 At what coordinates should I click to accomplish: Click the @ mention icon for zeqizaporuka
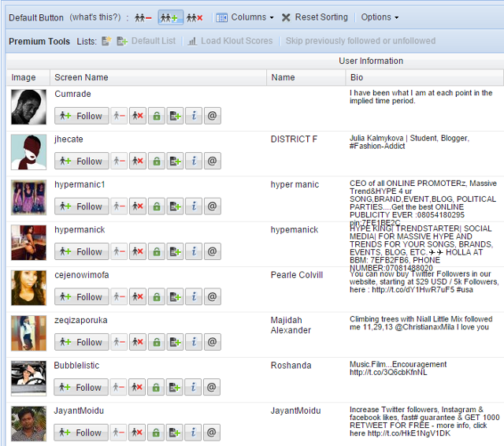pos(211,342)
